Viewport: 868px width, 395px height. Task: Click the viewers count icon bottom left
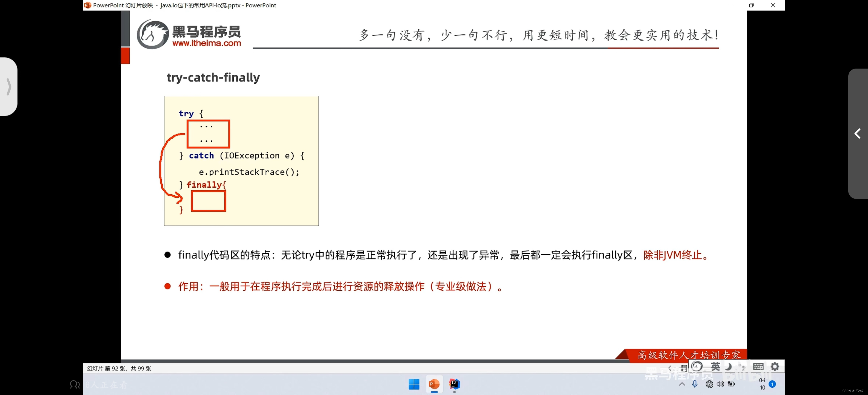tap(75, 385)
